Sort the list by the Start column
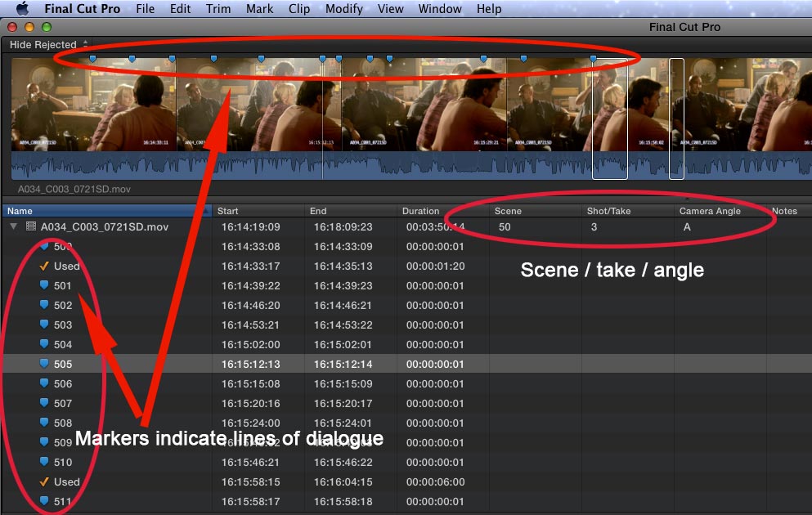Image resolution: width=812 pixels, height=515 pixels. 258,211
